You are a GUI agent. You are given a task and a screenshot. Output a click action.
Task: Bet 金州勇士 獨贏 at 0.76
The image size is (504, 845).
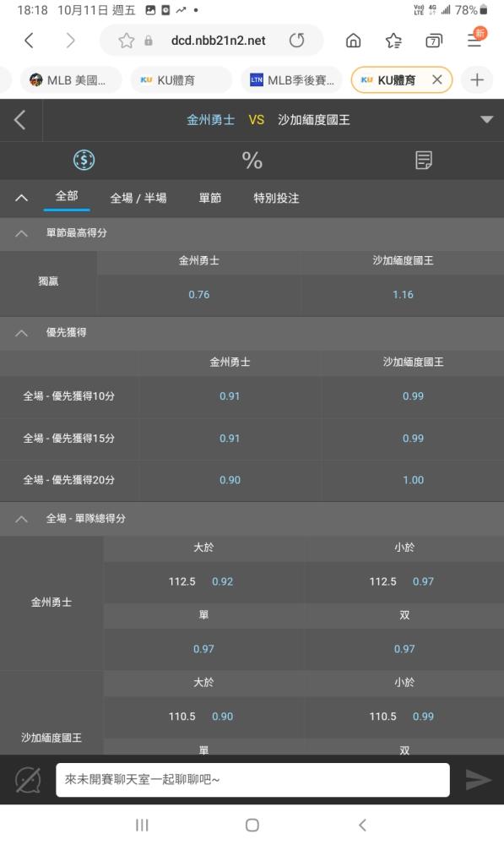pos(198,295)
